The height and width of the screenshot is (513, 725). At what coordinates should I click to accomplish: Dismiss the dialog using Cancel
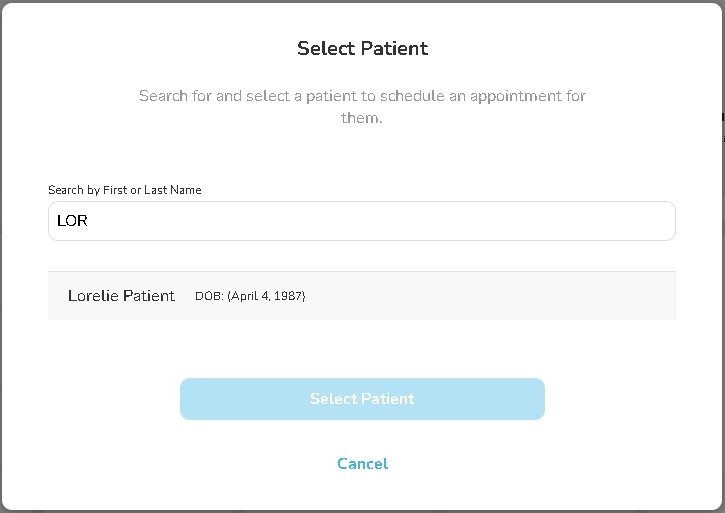click(362, 463)
